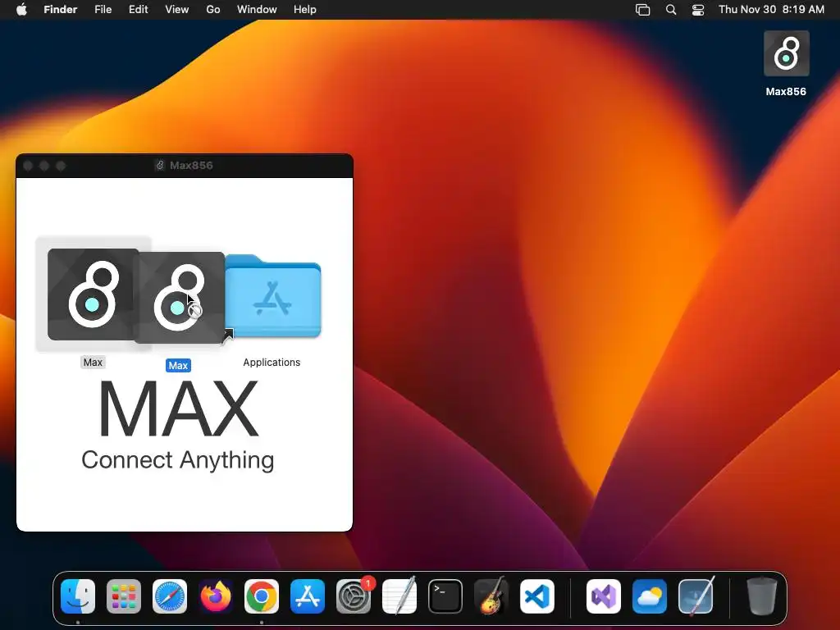This screenshot has height=630, width=840.
Task: Select the Max856 disk icon on desktop
Action: pyautogui.click(x=786, y=53)
